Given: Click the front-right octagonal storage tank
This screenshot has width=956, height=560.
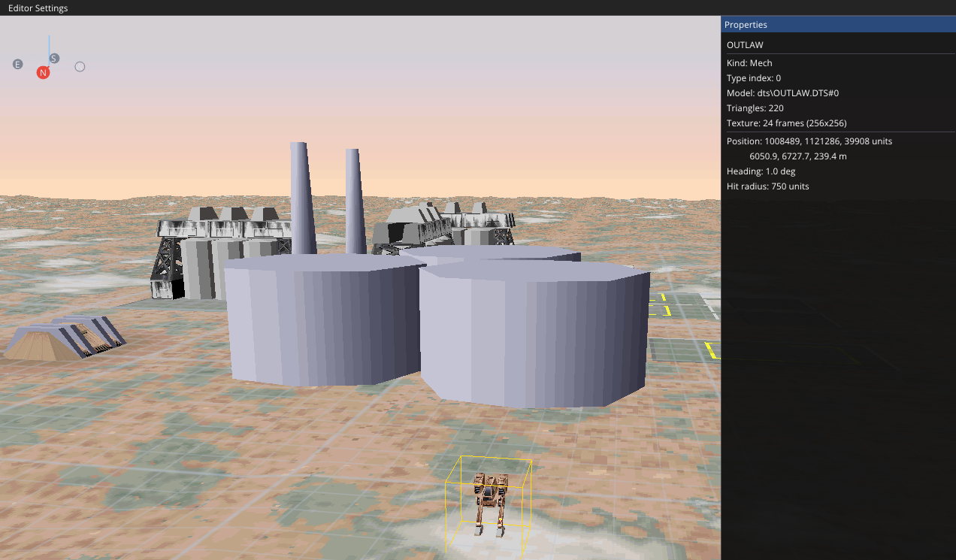Looking at the screenshot, I should pos(534,334).
